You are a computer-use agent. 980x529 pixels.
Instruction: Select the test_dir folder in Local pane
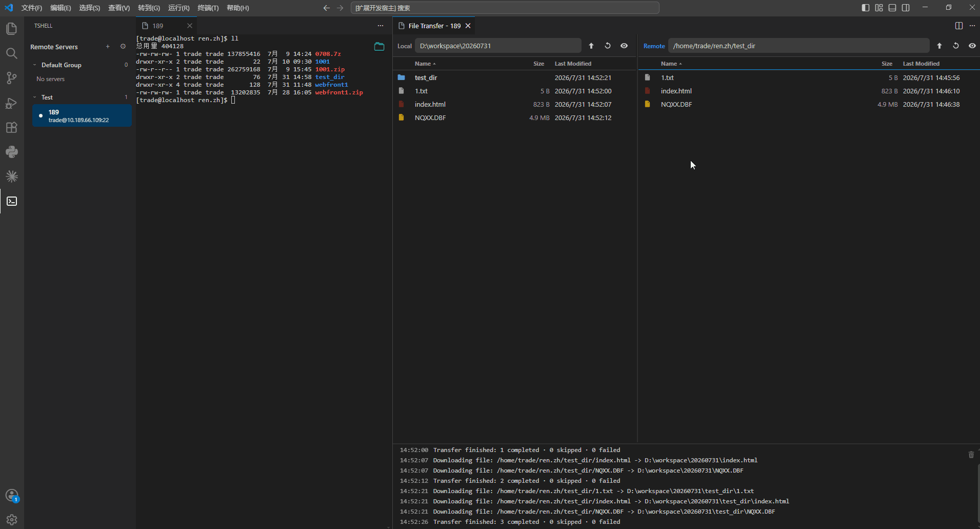(x=515, y=77)
